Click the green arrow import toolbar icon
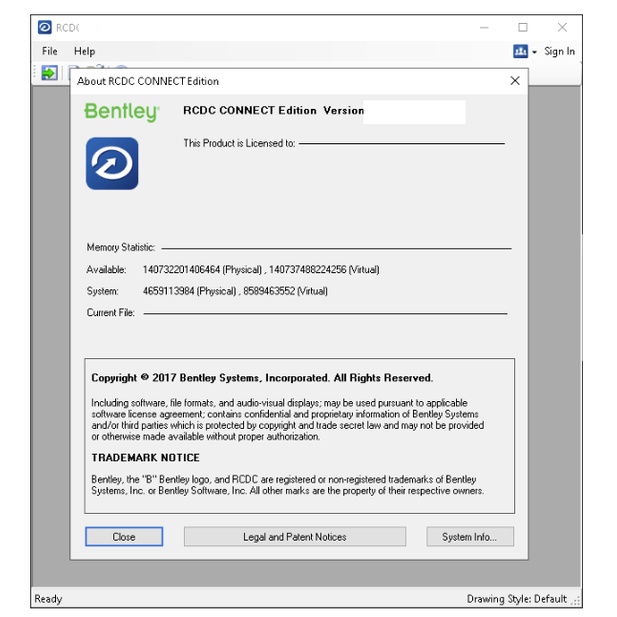Viewport: 617px width, 617px height. coord(49,72)
